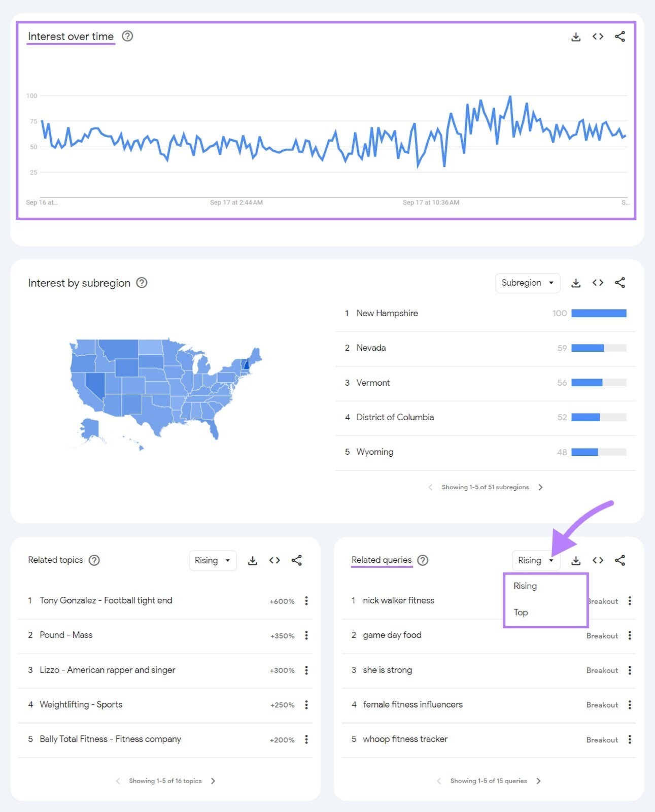The image size is (655, 812).
Task: Go to next page of subregions
Action: (541, 487)
